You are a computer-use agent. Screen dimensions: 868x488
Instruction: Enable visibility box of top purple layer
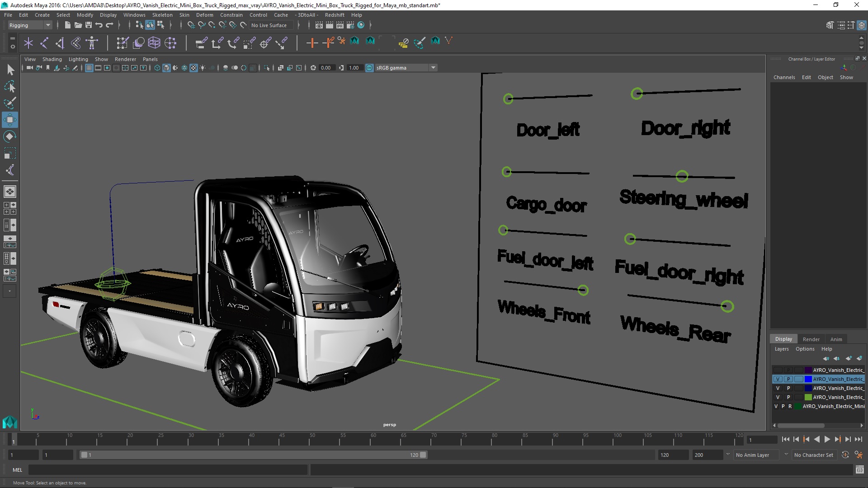tap(778, 370)
